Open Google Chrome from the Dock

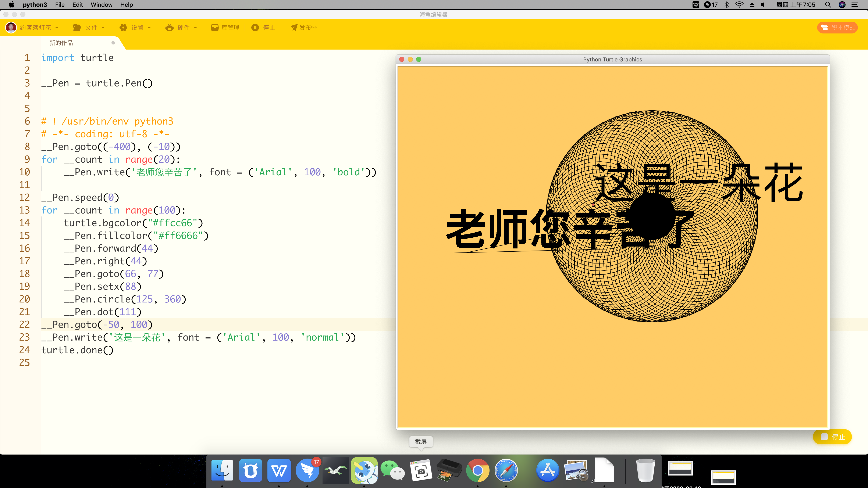pos(477,470)
